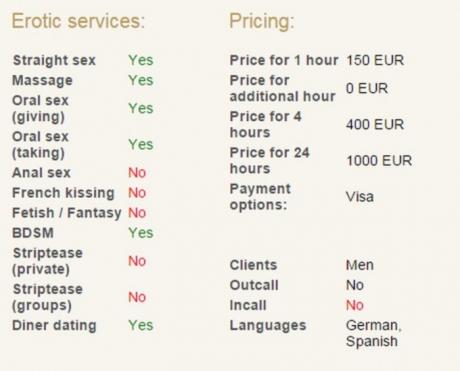
Task: Select the "Massage" service label
Action: [42, 80]
